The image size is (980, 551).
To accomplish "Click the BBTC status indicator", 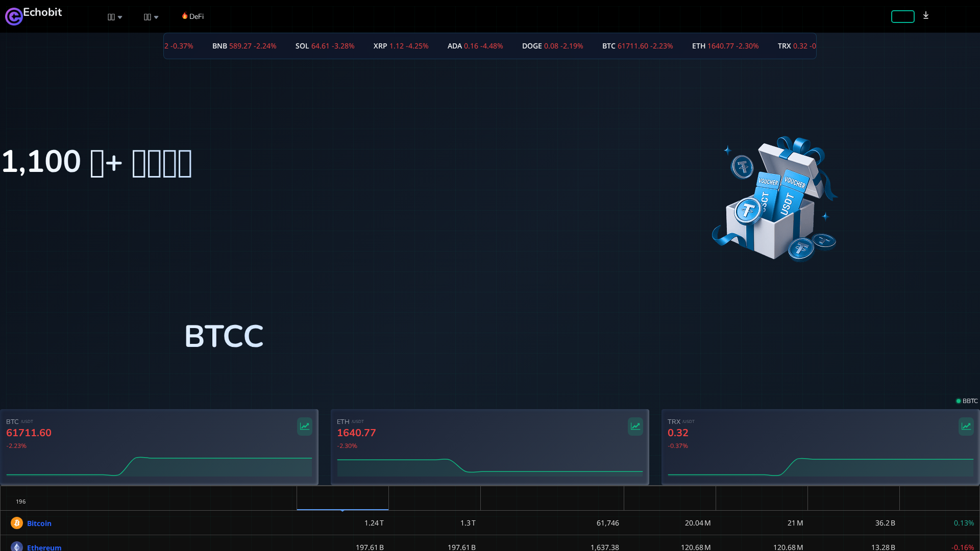I will 967,401.
